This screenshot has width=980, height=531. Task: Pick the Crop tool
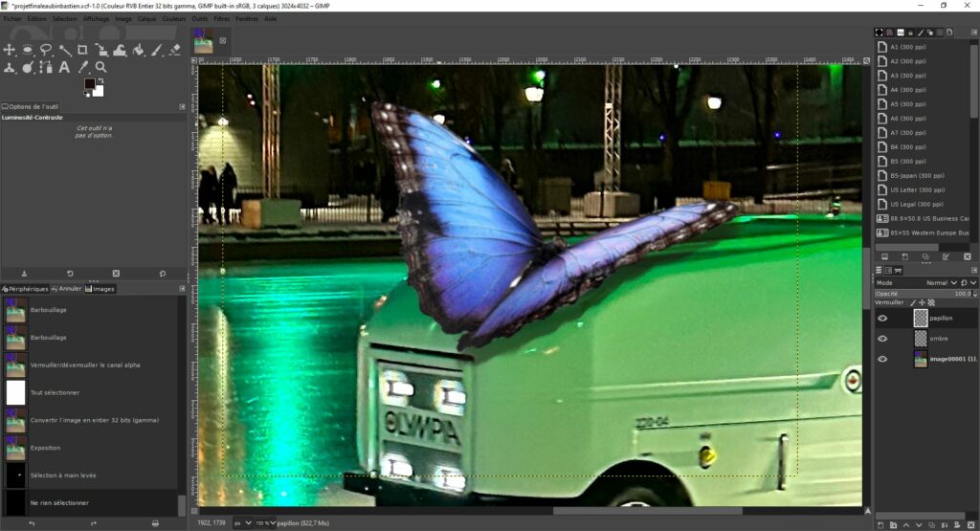click(82, 50)
